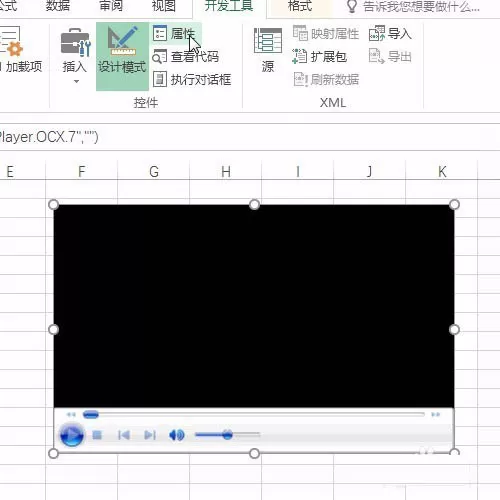This screenshot has width=500, height=500.
Task: Select column G header
Action: pyautogui.click(x=154, y=172)
